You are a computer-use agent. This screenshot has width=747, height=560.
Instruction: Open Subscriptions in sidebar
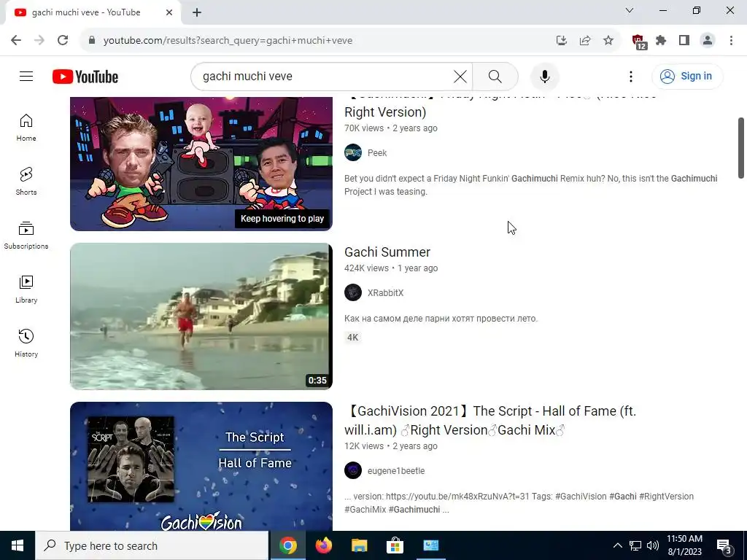pyautogui.click(x=26, y=236)
